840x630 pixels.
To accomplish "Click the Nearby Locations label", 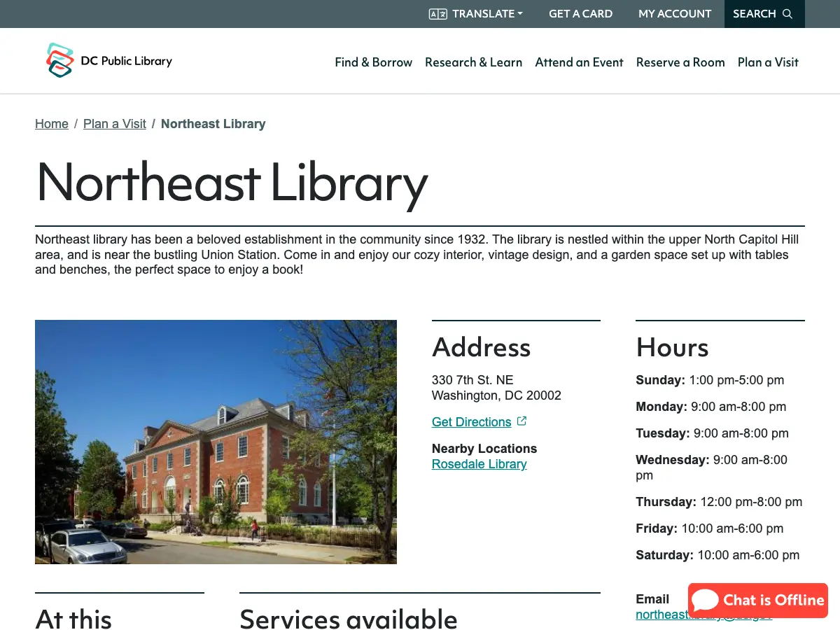I will (x=484, y=449).
